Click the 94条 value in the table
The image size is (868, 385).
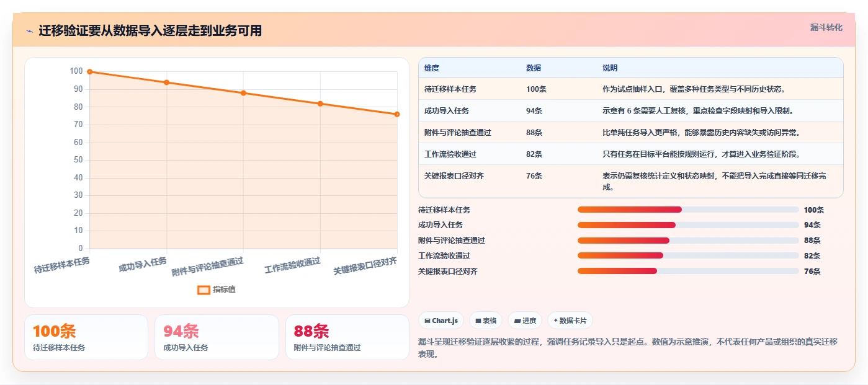point(534,111)
